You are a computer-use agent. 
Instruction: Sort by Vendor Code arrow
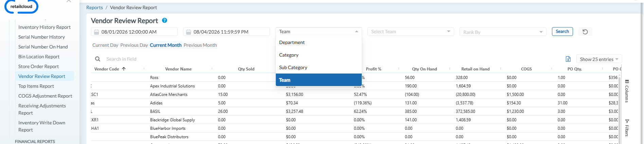point(124,69)
